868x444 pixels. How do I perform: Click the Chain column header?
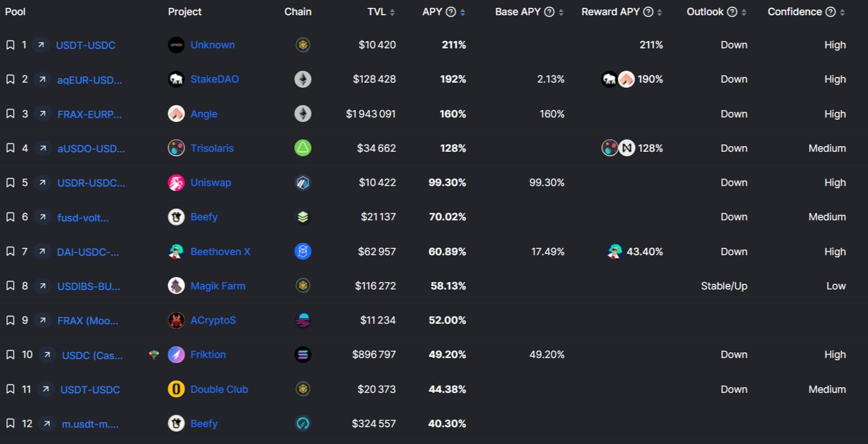[x=298, y=12]
